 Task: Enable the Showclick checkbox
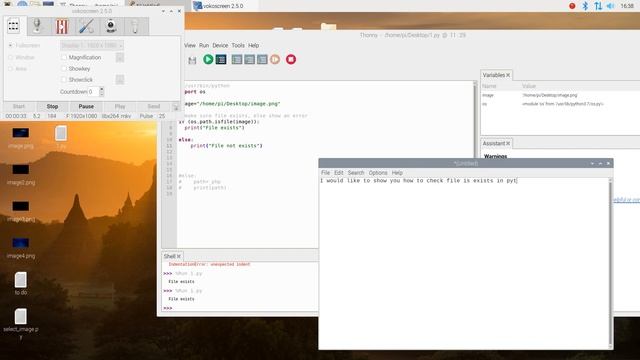point(63,80)
